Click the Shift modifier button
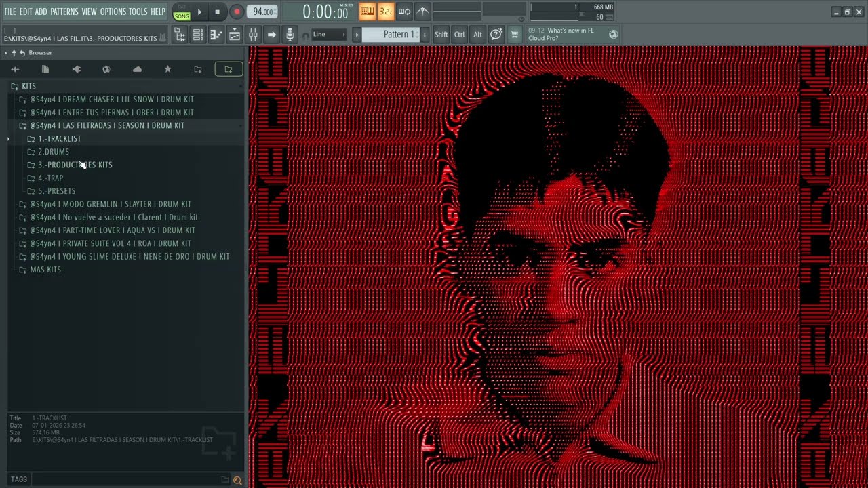Screen dimensions: 868x488 point(441,35)
